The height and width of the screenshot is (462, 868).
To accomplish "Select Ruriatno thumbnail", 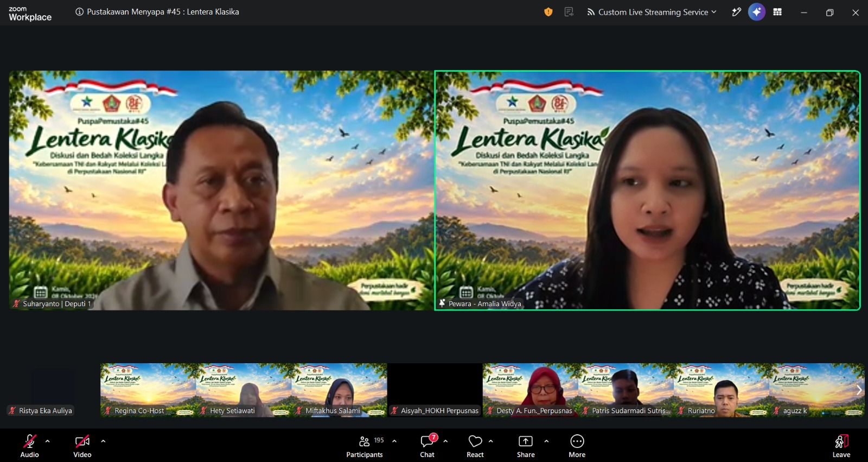I will [x=722, y=390].
